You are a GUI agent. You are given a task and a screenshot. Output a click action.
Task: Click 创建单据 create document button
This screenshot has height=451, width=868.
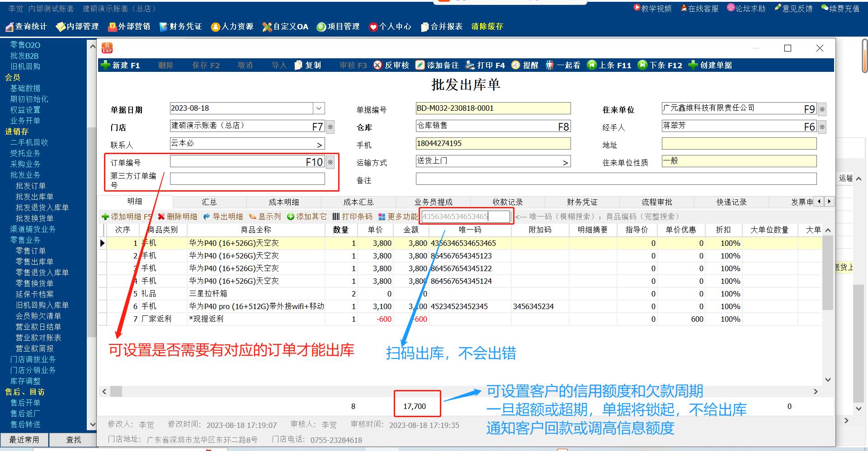(x=710, y=66)
